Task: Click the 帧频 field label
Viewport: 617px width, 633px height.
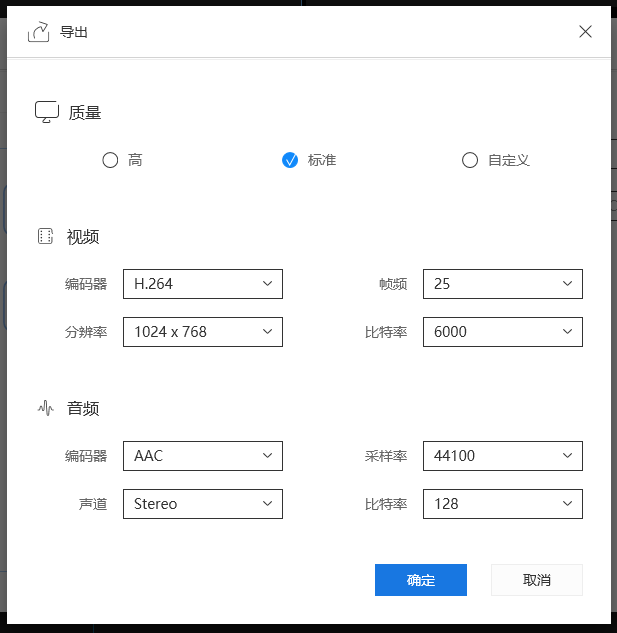Action: tap(393, 284)
